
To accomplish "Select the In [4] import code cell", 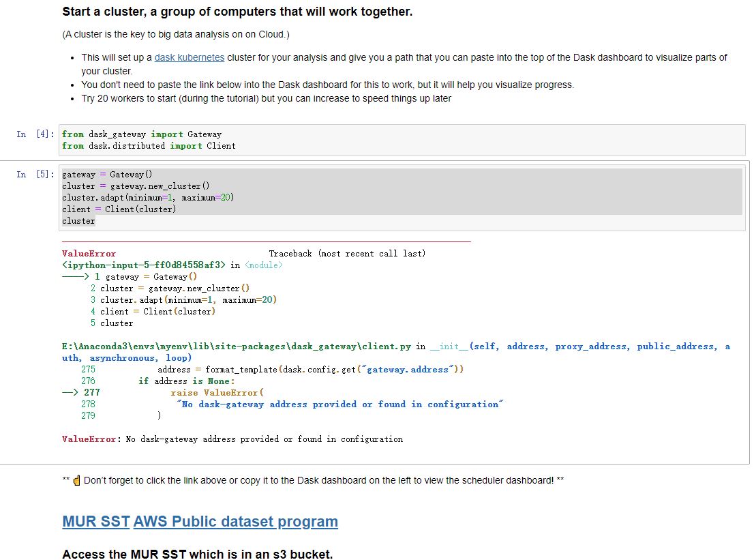I will pos(402,140).
